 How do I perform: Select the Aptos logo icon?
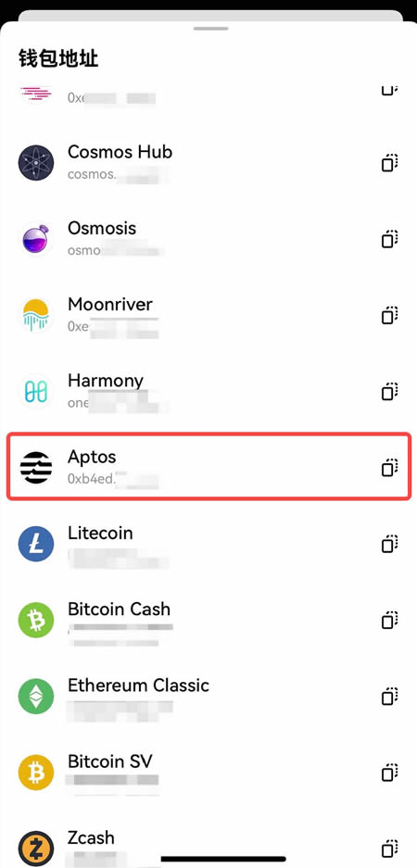click(x=36, y=467)
